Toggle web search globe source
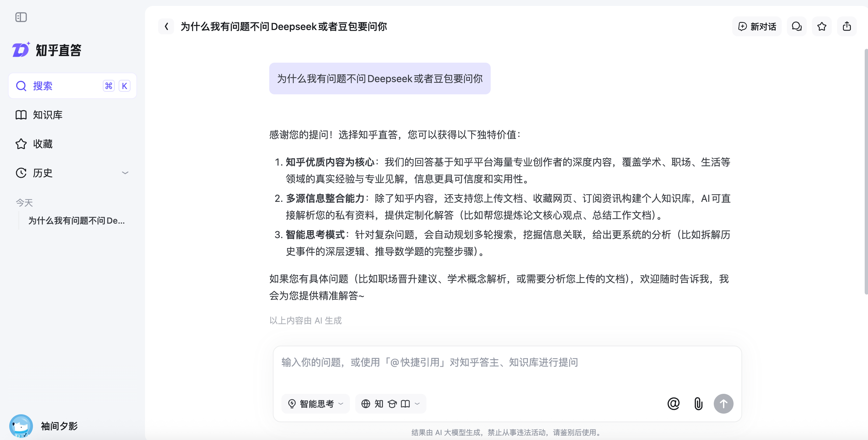 click(366, 403)
